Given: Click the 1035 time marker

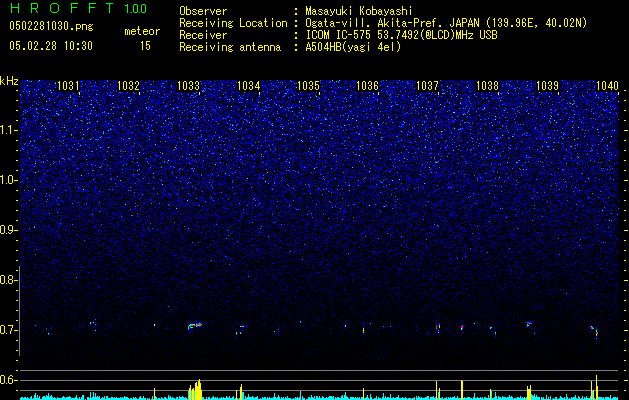Looking at the screenshot, I should [x=308, y=86].
